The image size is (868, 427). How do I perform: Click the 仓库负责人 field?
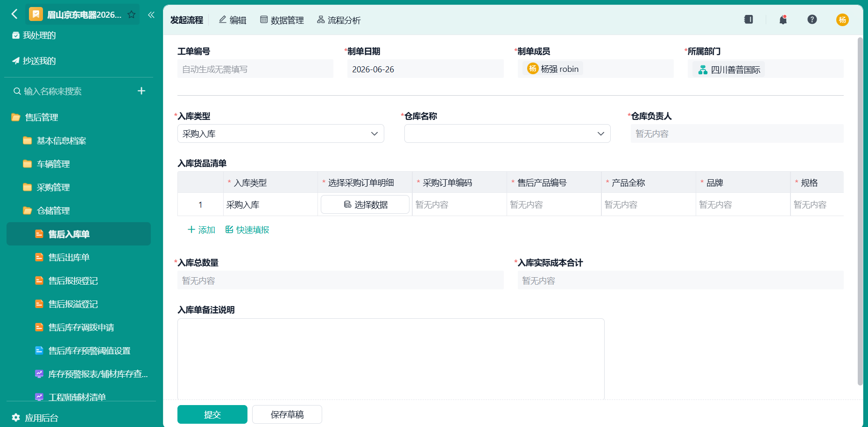point(737,133)
